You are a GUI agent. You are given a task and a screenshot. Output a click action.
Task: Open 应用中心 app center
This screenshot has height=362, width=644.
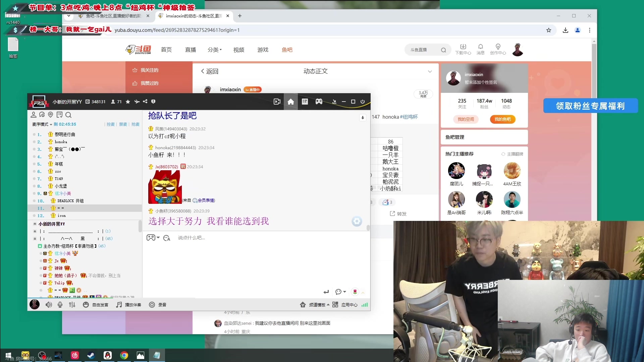click(345, 305)
